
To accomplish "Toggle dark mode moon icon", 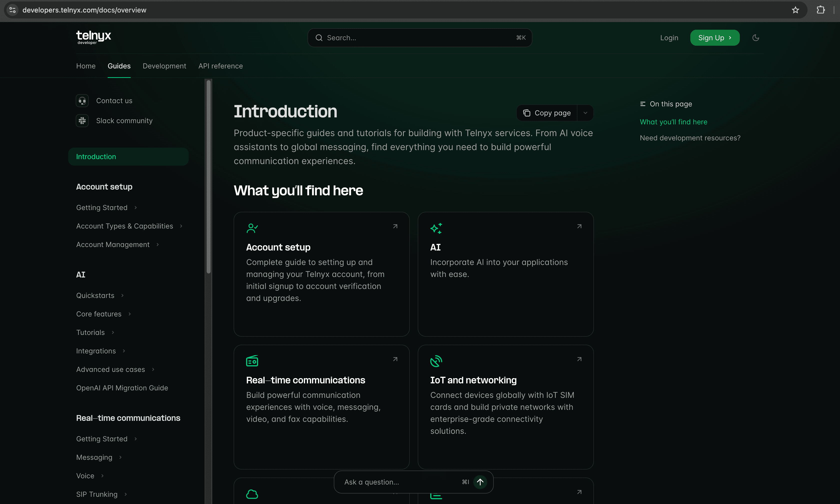I will (x=755, y=38).
